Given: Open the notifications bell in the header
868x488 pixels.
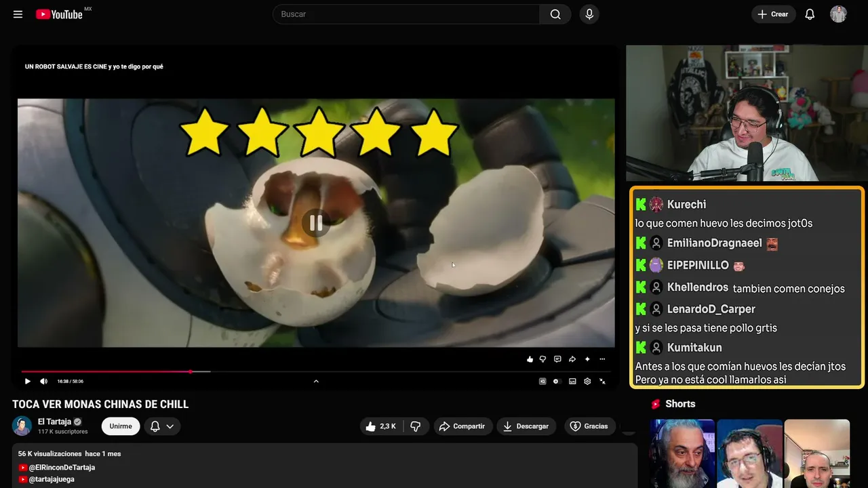Looking at the screenshot, I should [x=810, y=14].
